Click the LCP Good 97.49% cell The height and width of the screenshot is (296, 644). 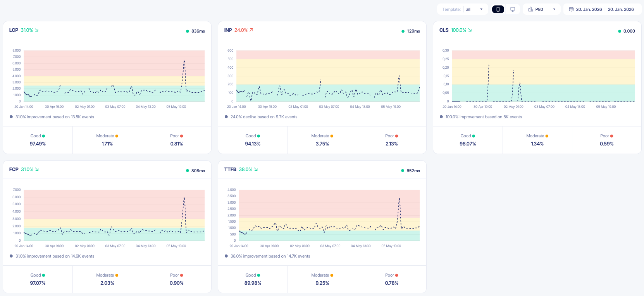38,140
